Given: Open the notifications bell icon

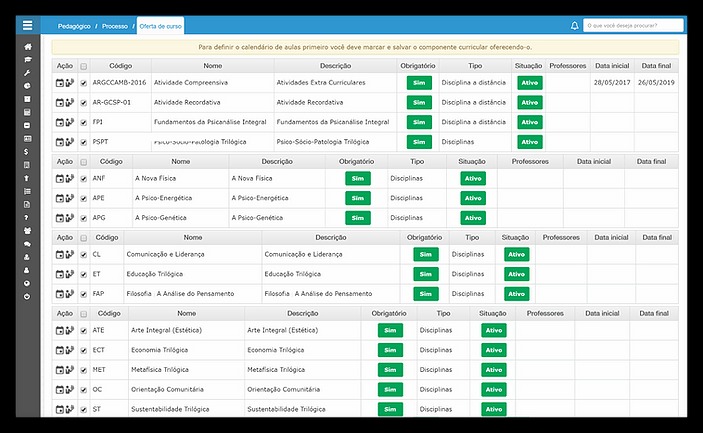Looking at the screenshot, I should coord(574,25).
